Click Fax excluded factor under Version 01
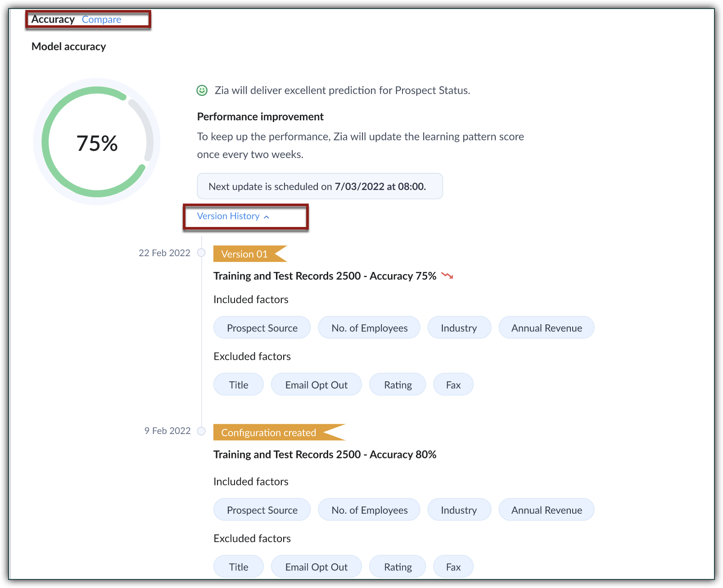 click(453, 385)
